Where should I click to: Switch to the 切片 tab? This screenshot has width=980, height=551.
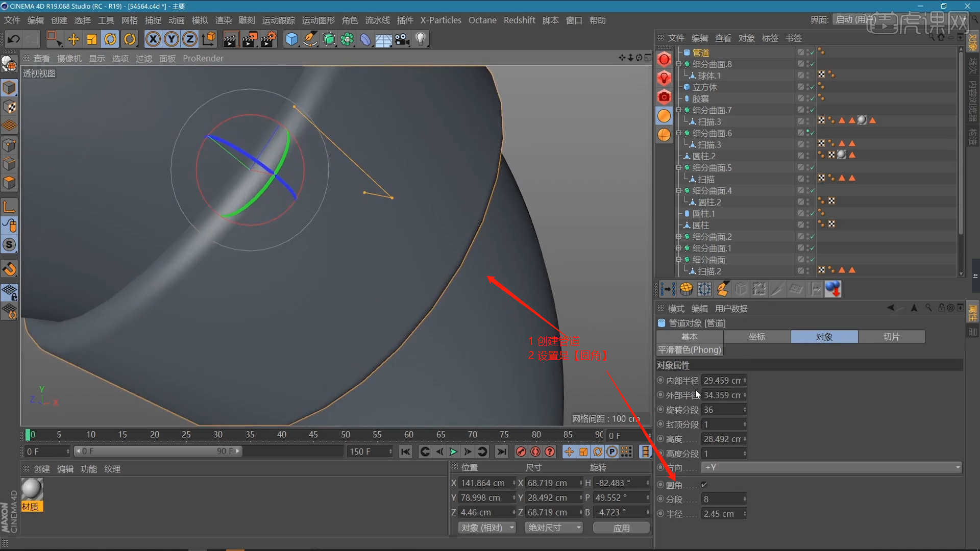891,337
